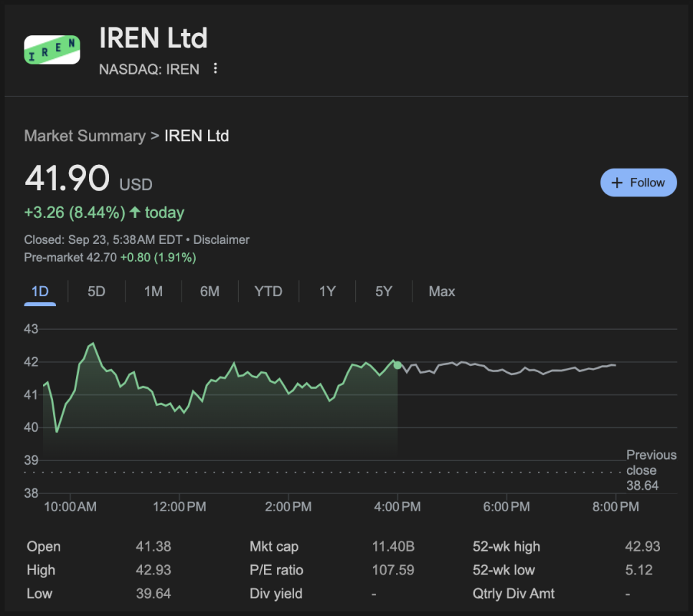Open the Market Summary breadcrumb link
This screenshot has width=693, height=616.
(x=85, y=136)
